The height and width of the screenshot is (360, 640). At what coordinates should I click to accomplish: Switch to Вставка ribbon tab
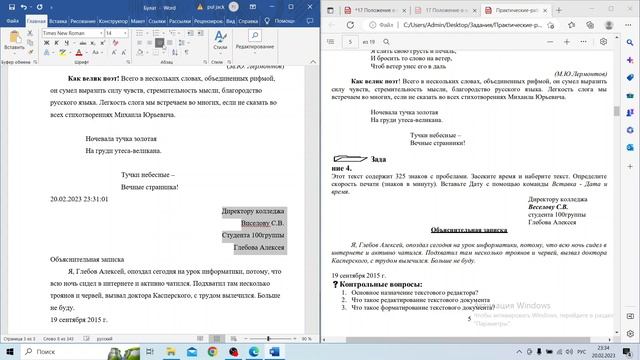[58, 21]
